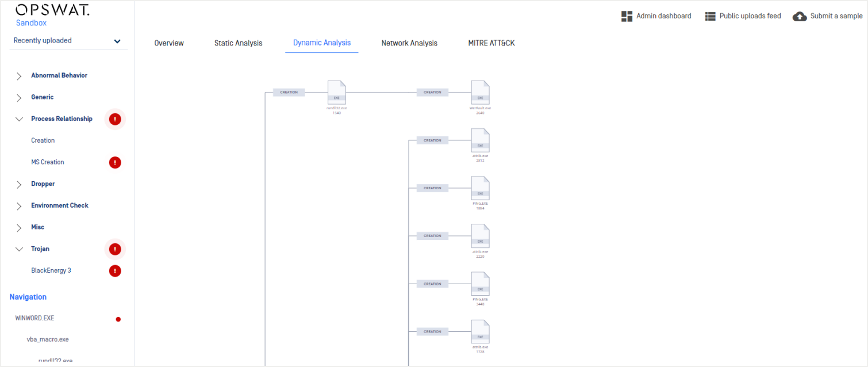
Task: Click the CREATION label leading to WerFault.exe
Action: 432,92
